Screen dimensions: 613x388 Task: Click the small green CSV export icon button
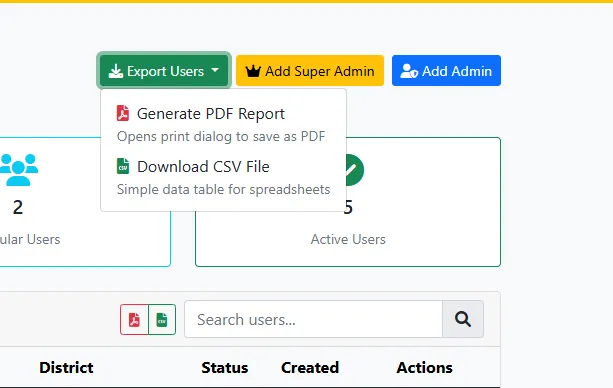coord(162,320)
